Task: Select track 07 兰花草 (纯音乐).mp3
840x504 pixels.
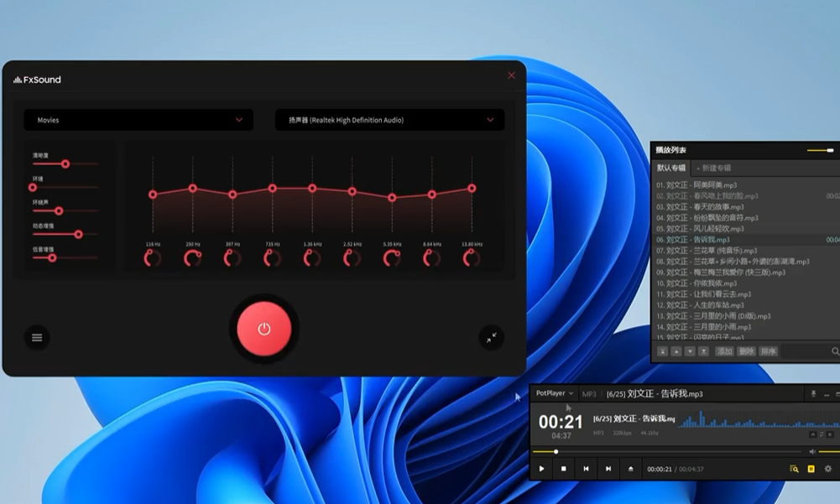Action: tap(745, 251)
